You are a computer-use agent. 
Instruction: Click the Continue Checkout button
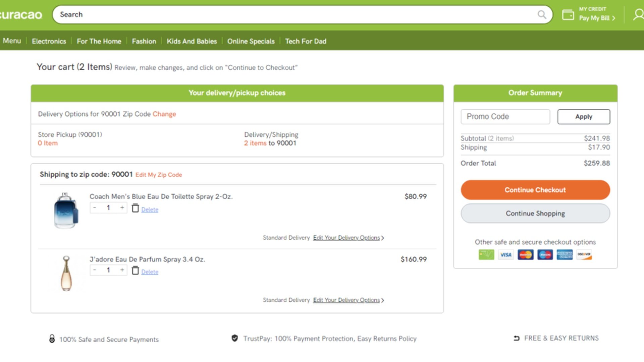coord(535,190)
